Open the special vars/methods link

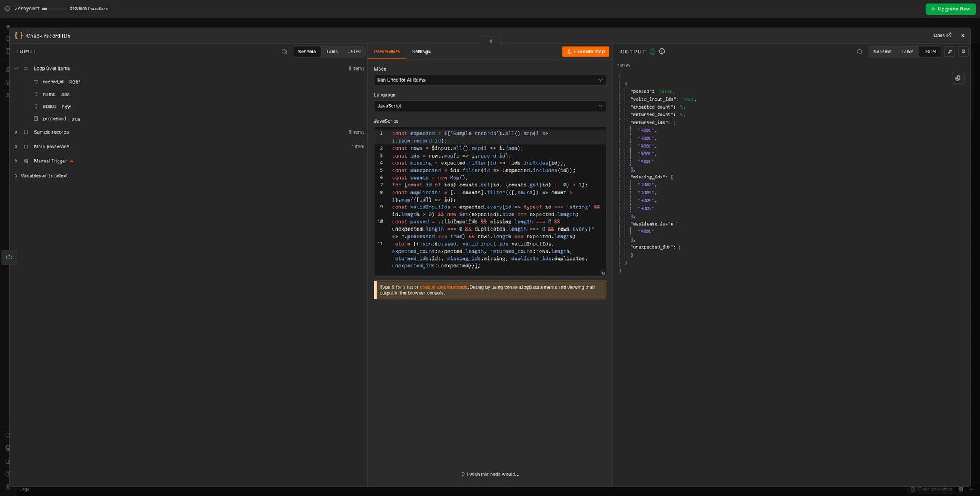coord(443,287)
